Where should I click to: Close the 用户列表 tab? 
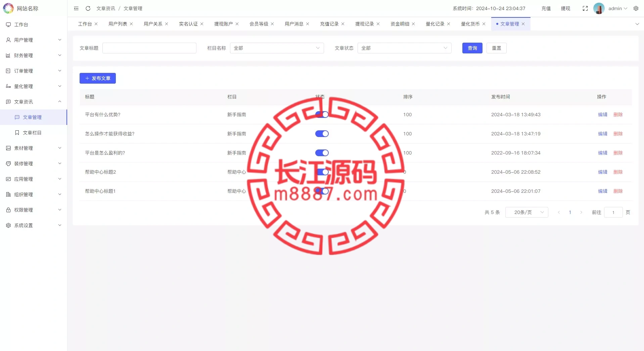coord(131,24)
